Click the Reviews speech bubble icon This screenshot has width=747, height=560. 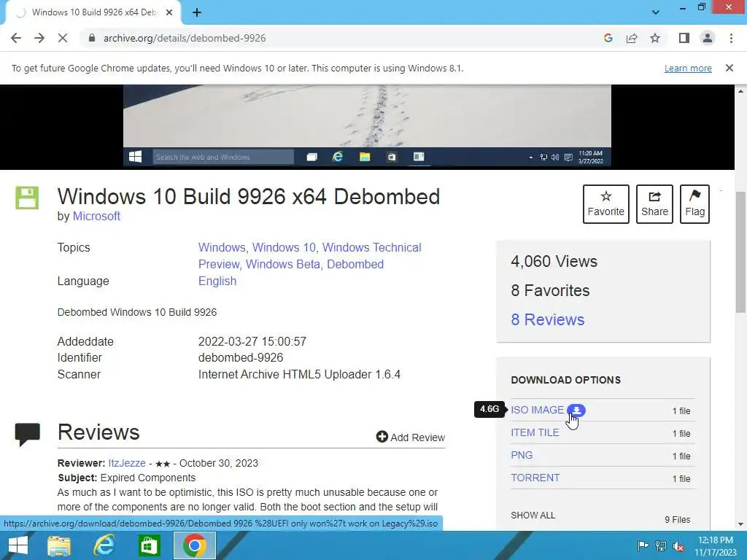pyautogui.click(x=27, y=434)
